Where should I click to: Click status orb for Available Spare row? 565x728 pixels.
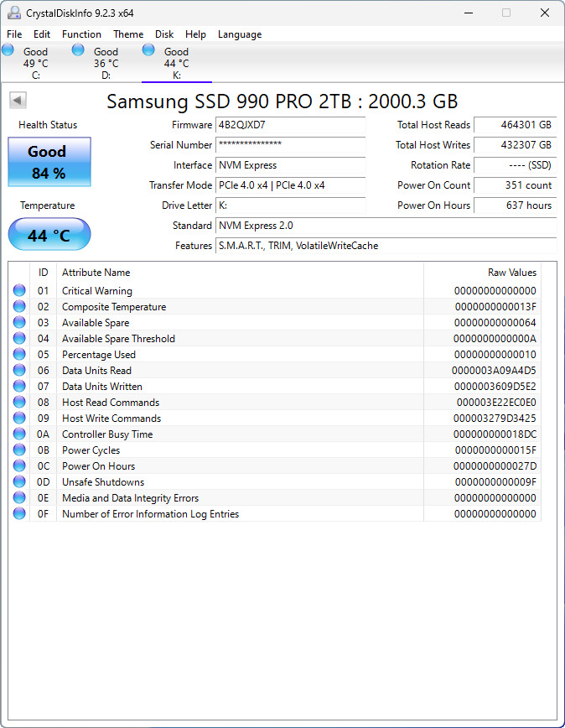pyautogui.click(x=19, y=322)
